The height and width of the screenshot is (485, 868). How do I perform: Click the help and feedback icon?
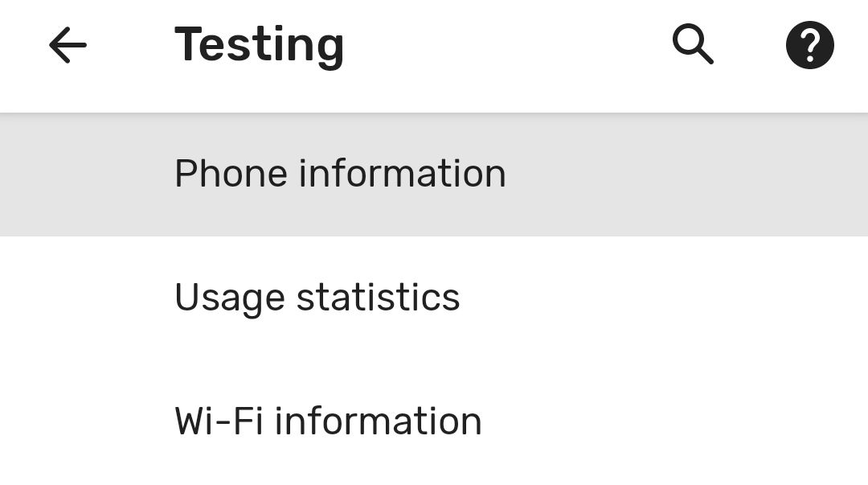pyautogui.click(x=809, y=45)
